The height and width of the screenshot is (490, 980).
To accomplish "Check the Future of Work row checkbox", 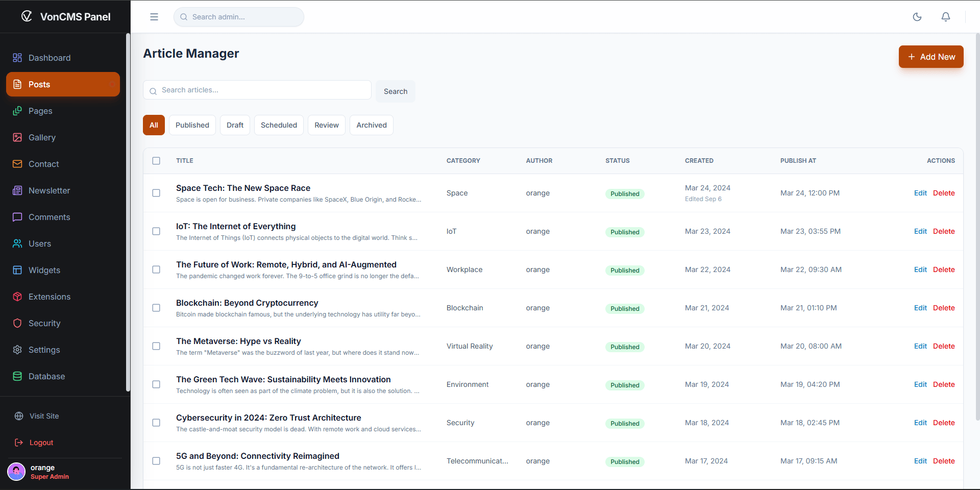I will (156, 269).
